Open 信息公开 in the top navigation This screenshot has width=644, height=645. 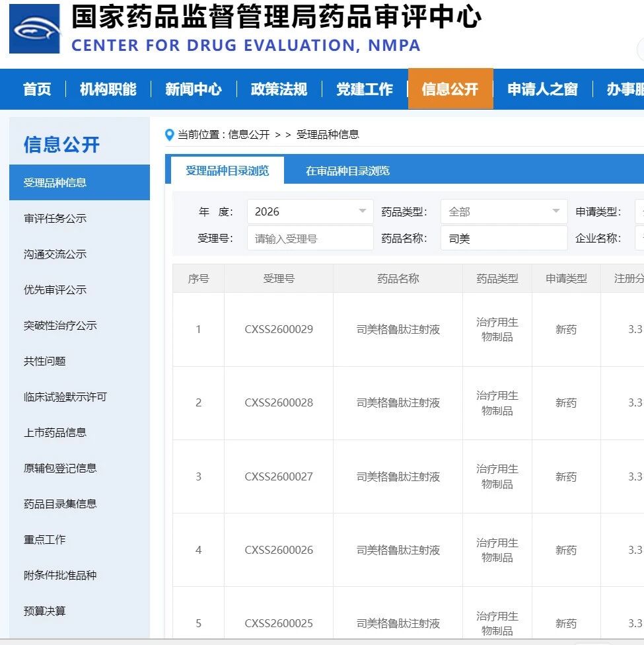(x=450, y=89)
